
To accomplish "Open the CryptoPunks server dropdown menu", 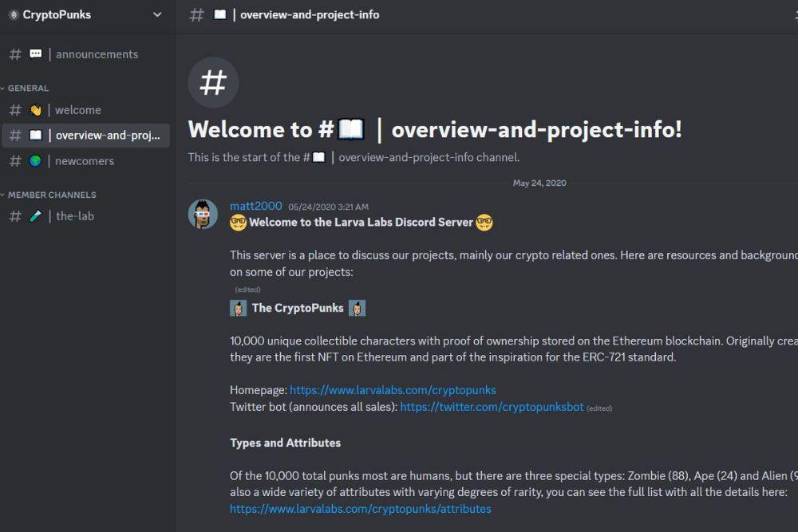I will tap(157, 14).
